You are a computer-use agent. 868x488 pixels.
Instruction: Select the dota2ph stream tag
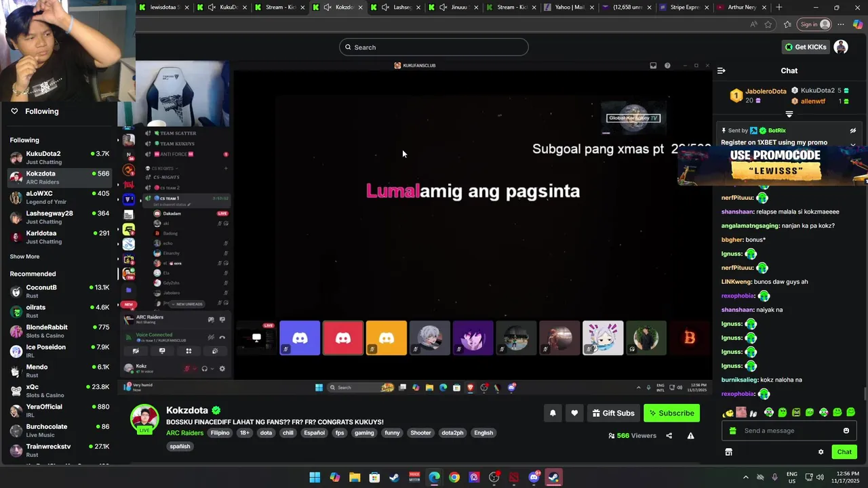(452, 432)
